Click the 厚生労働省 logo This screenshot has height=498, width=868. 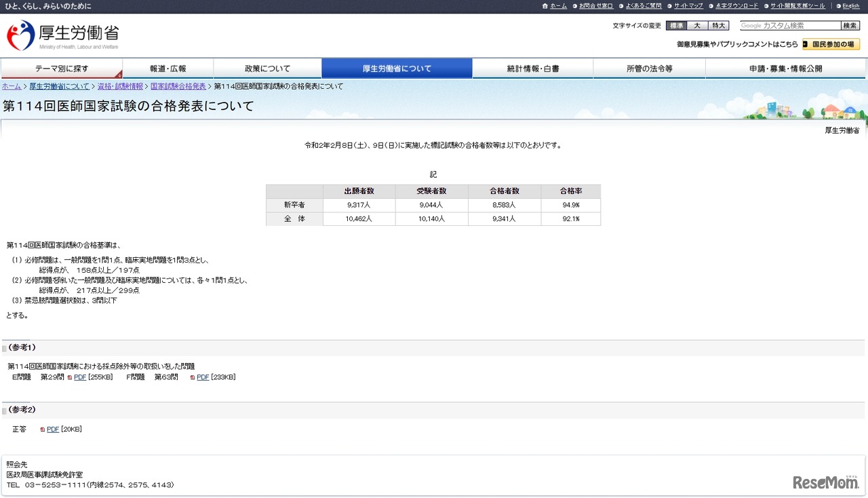61,35
